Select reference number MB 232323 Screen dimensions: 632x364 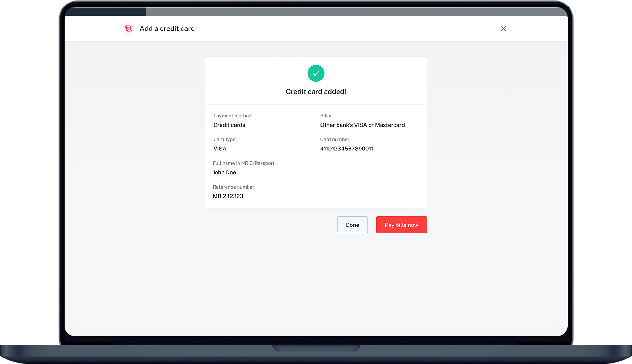228,196
